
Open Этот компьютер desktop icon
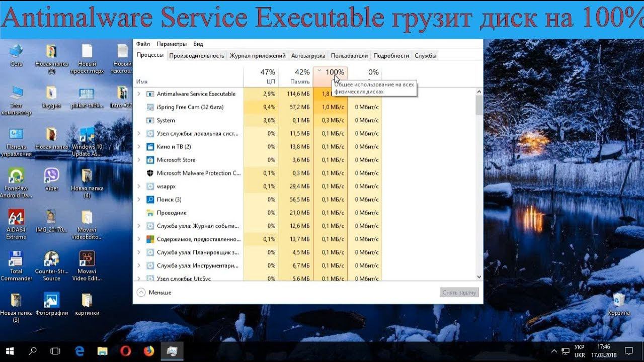coord(17,99)
